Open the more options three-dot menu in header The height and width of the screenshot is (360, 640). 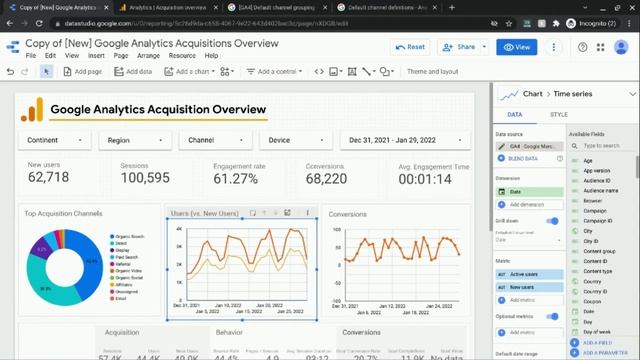pos(553,47)
